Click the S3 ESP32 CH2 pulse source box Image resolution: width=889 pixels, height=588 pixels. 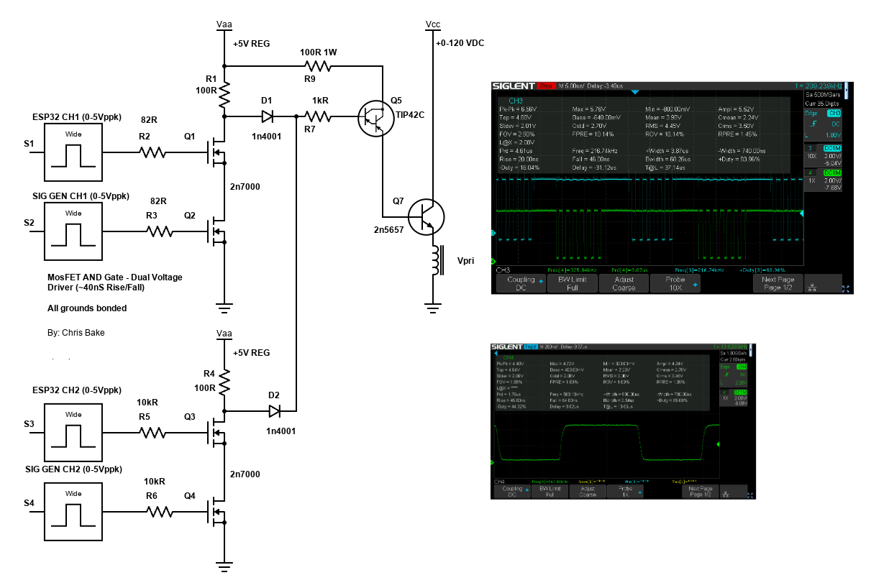[73, 432]
